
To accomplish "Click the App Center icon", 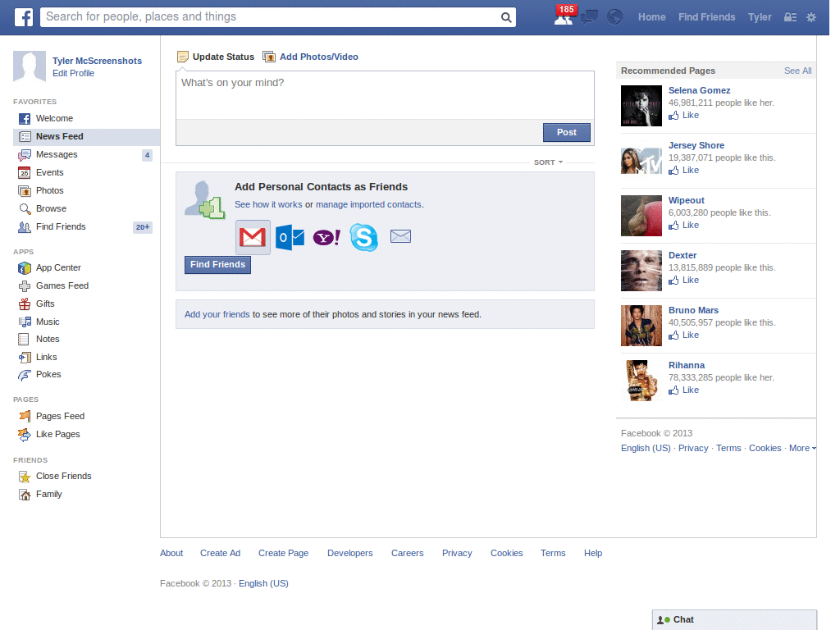I will coord(25,268).
